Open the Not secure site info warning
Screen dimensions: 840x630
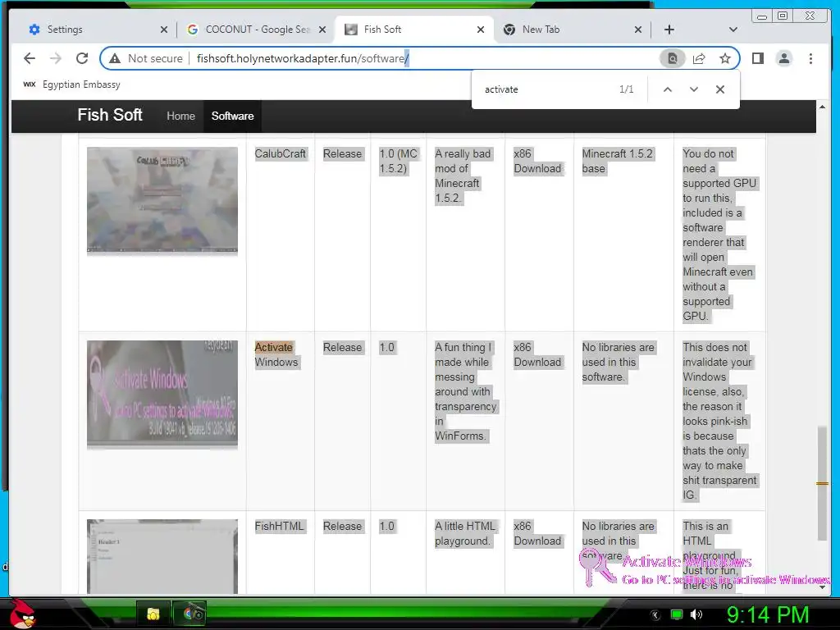tap(146, 58)
